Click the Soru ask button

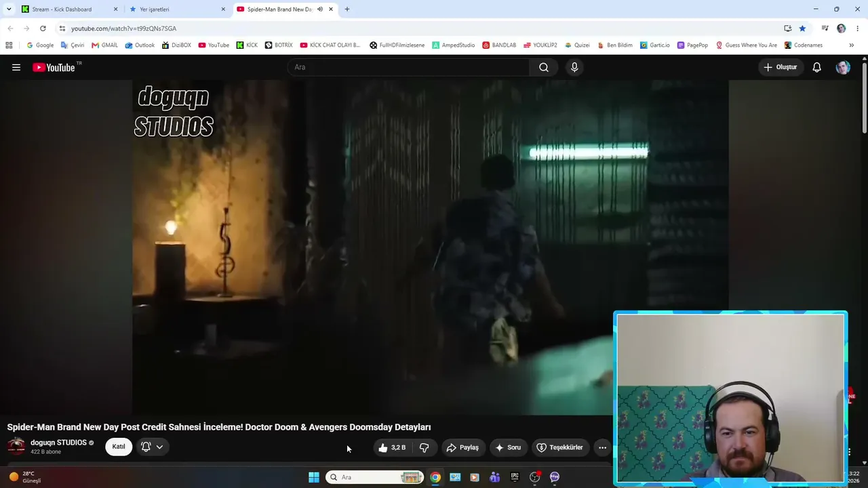[509, 447]
